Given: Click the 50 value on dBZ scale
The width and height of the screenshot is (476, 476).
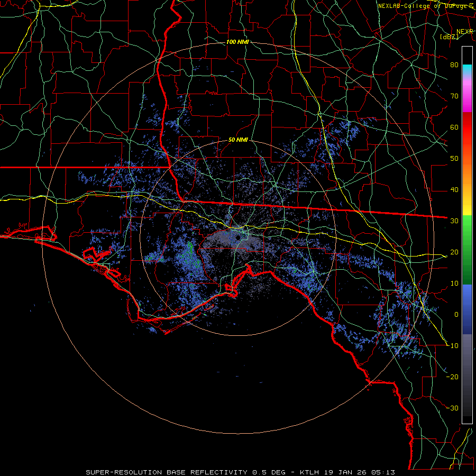Looking at the screenshot, I should 454,159.
